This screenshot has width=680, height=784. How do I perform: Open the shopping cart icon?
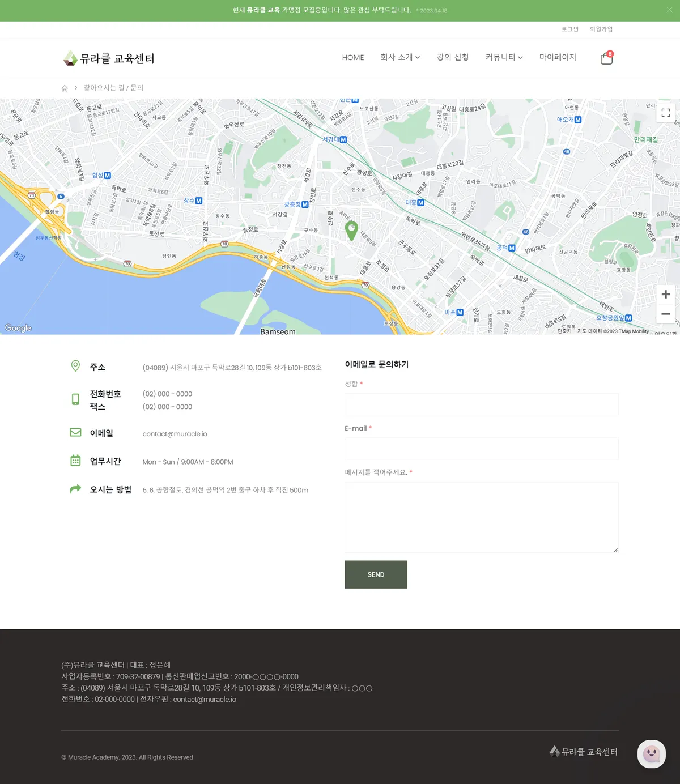pyautogui.click(x=606, y=58)
